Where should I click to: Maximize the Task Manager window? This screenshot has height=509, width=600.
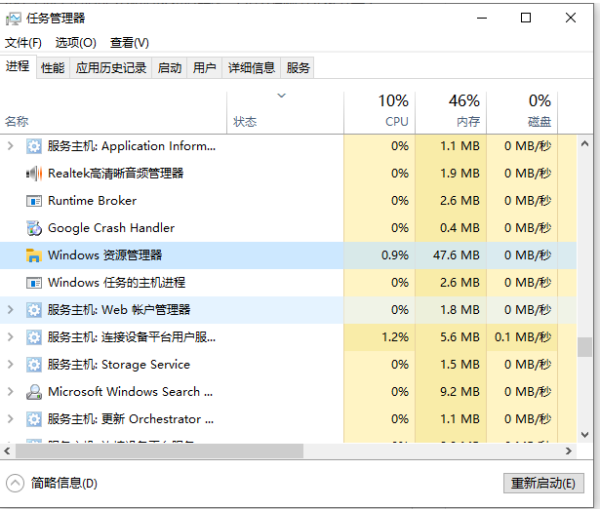[526, 18]
